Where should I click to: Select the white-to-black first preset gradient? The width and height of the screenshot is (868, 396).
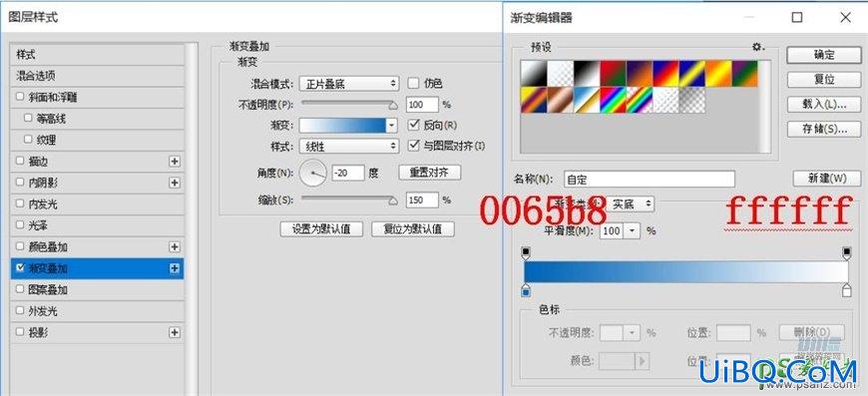pyautogui.click(x=534, y=74)
